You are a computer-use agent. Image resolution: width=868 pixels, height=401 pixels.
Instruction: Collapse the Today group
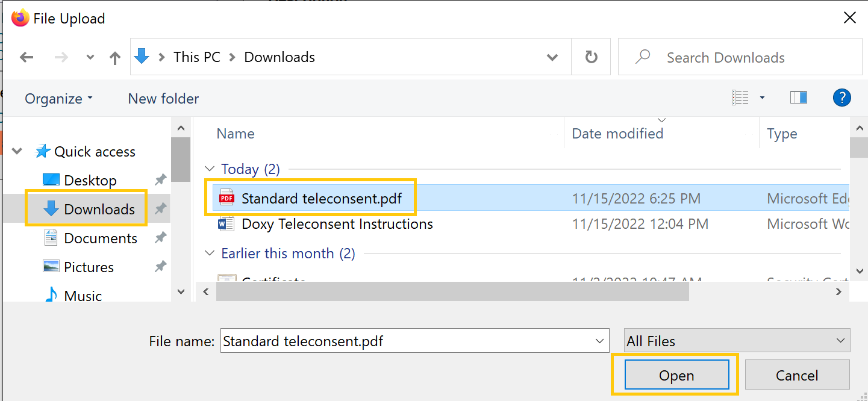pos(210,169)
